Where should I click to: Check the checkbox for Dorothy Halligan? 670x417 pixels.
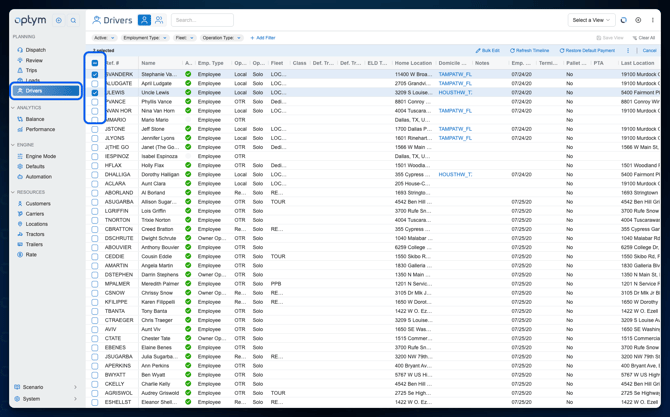coord(95,174)
